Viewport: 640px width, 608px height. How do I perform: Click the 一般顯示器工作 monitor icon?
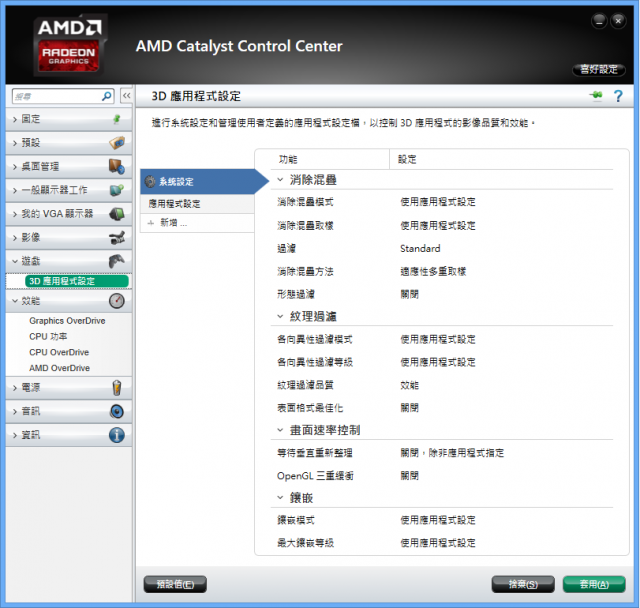click(x=117, y=190)
